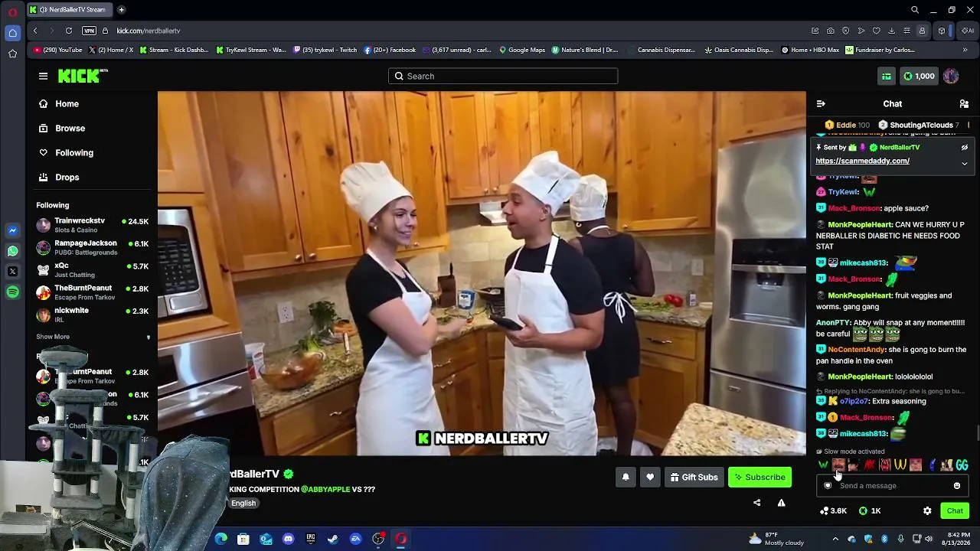Insert the yellow W emote
Viewport: 980px width, 551px height.
click(x=900, y=465)
